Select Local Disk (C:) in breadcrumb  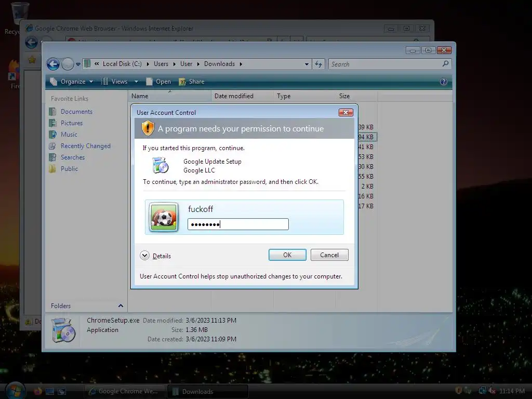point(122,64)
